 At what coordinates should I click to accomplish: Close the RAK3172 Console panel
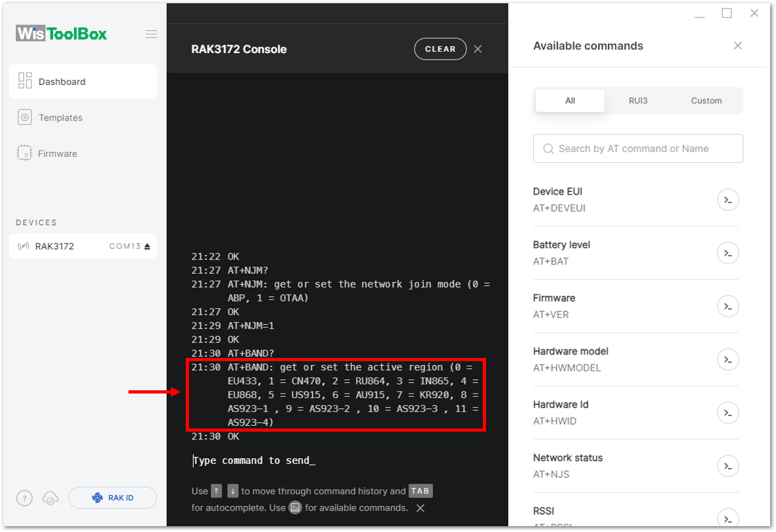(478, 49)
